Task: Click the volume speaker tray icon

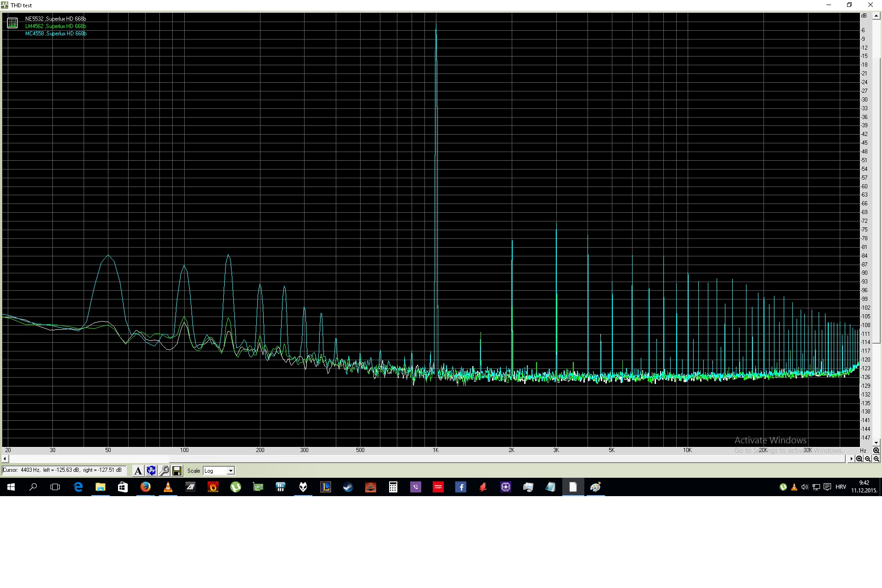Action: pos(805,487)
